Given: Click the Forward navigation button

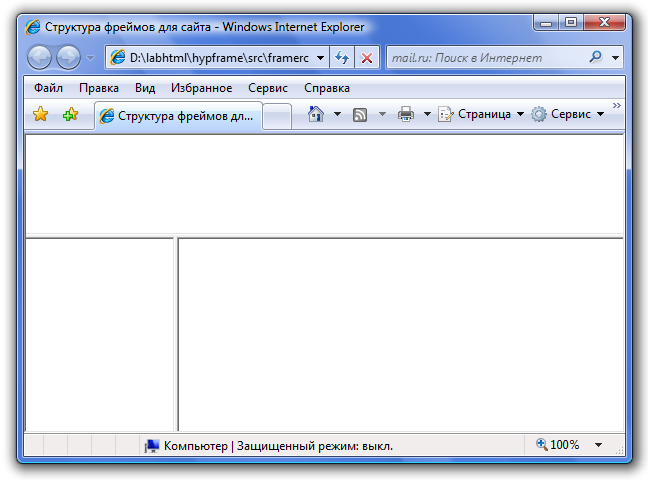Looking at the screenshot, I should coord(69,57).
